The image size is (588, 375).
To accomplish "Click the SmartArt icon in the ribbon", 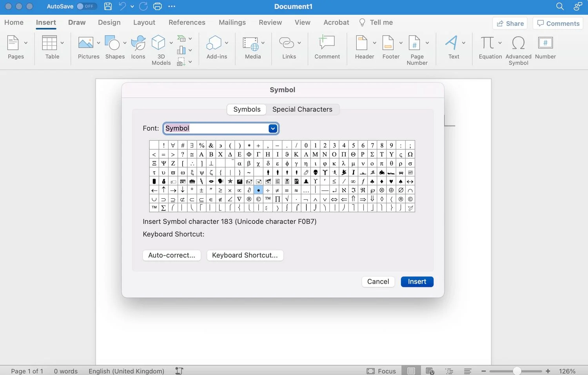I will click(181, 38).
